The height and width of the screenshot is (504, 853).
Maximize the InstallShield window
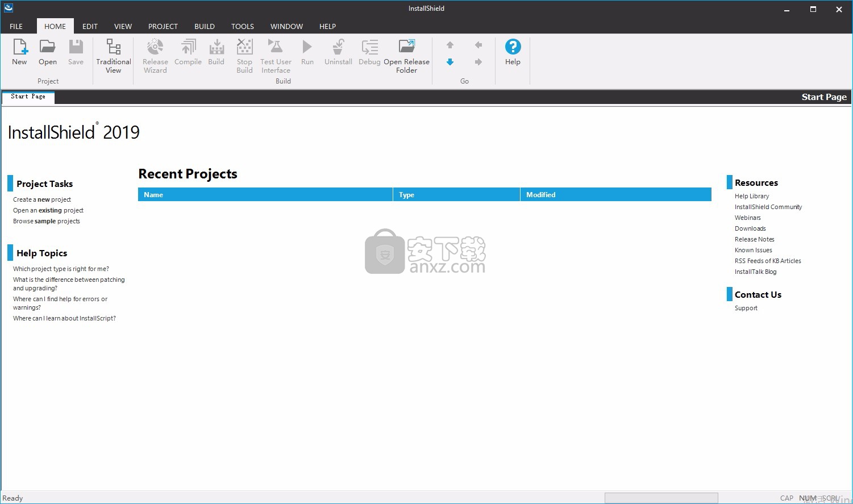coord(813,9)
